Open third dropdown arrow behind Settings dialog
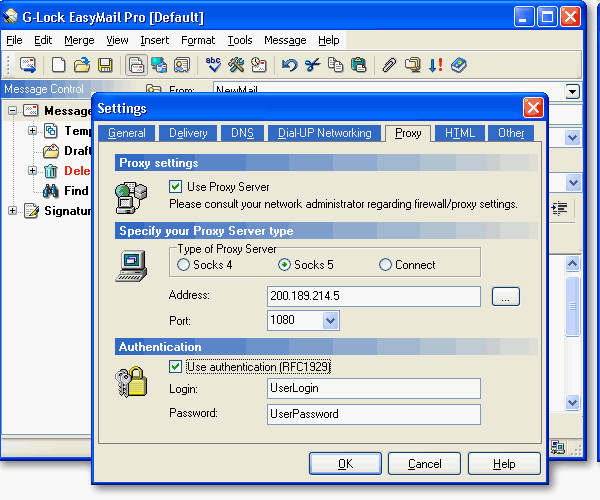 [573, 182]
